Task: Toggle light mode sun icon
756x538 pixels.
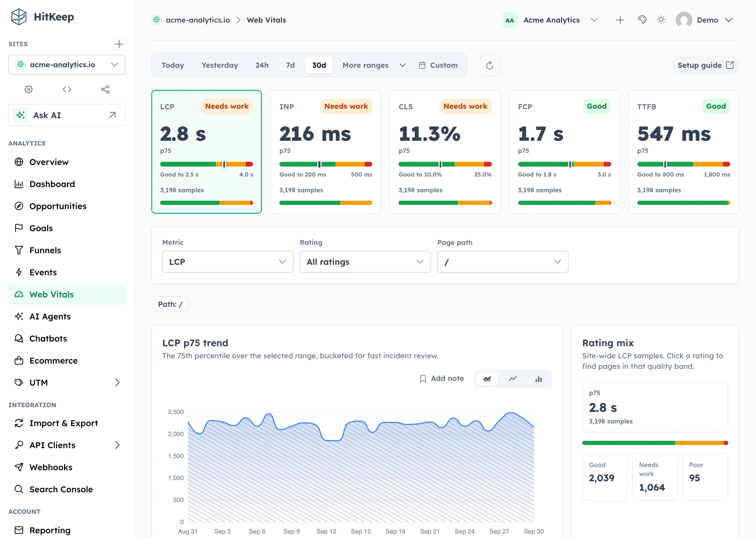Action: 661,20
